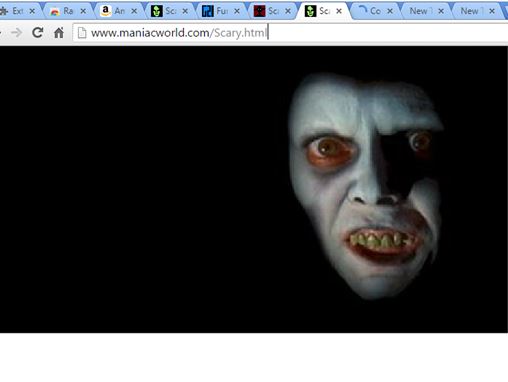
Task: Reload the current page
Action: (38, 33)
